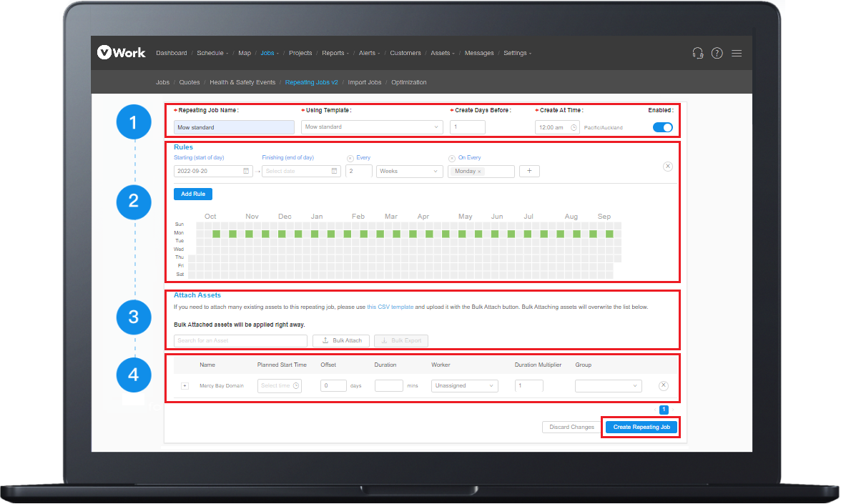Viewport: 841px width, 504px height.
Task: Click the vWork logo
Action: [122, 53]
